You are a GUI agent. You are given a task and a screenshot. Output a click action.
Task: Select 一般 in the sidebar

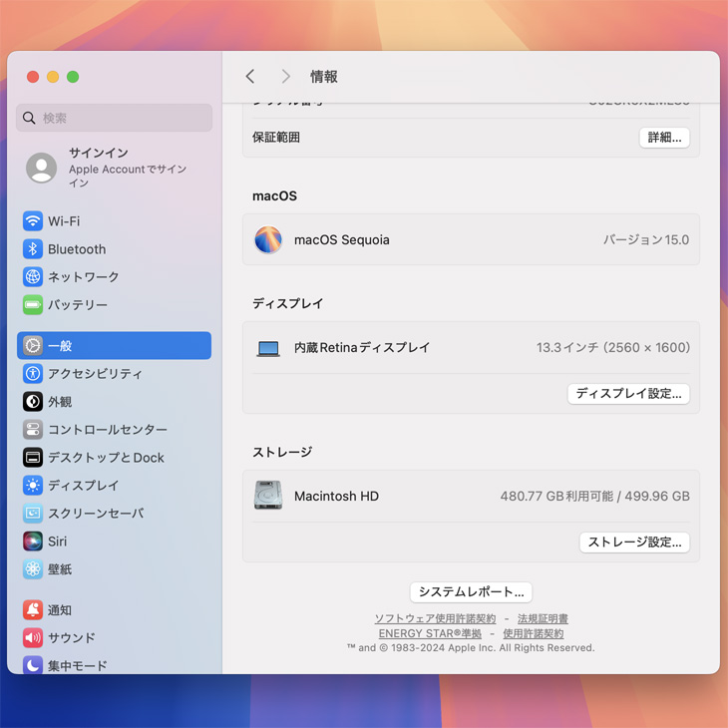[x=114, y=346]
